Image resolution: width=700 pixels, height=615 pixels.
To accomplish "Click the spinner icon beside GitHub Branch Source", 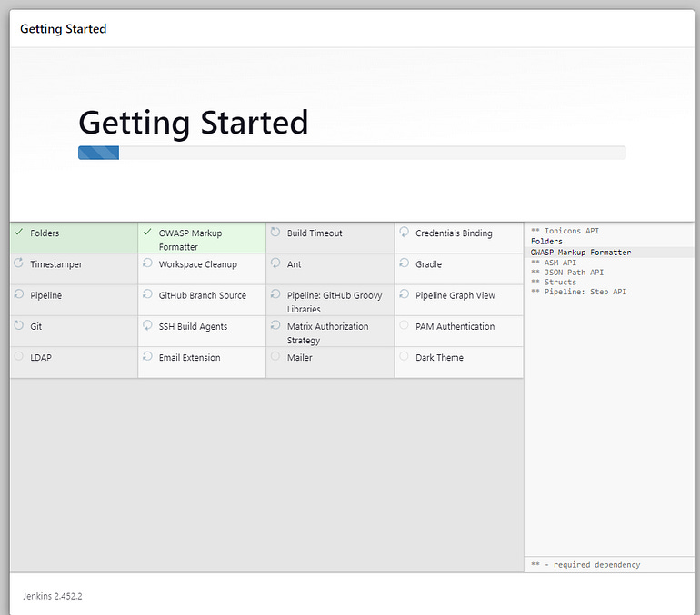I will [x=147, y=294].
